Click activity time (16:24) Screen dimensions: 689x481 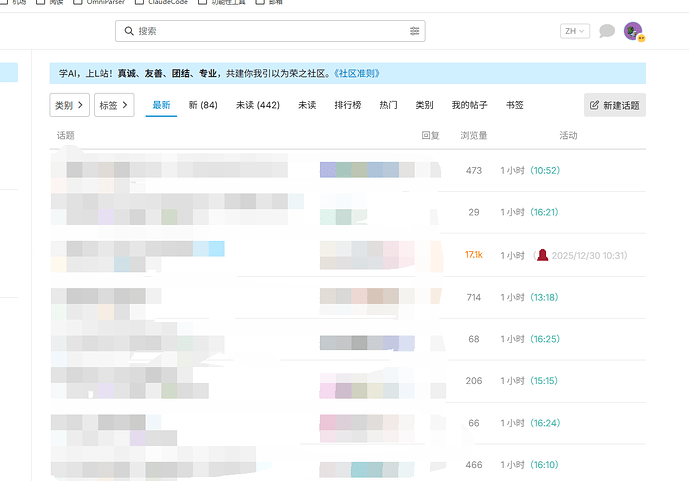[x=545, y=423]
